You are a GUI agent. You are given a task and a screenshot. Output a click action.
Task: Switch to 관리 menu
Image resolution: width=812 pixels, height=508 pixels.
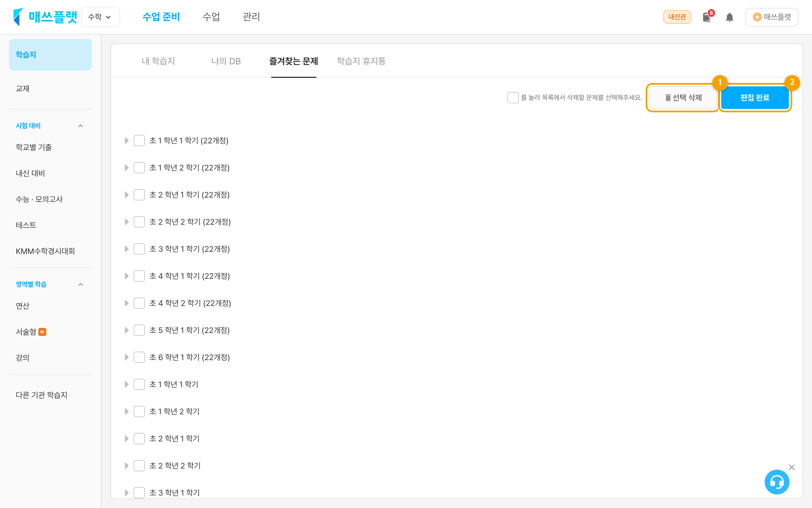click(x=251, y=17)
